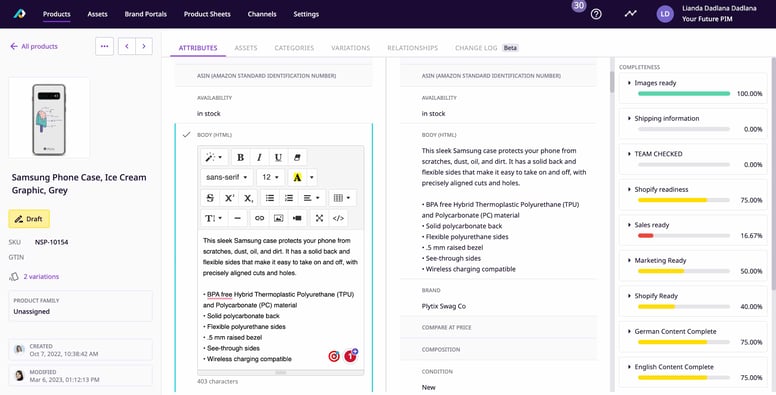This screenshot has height=395, width=776.
Task: Toggle the unordered bullet list
Action: [x=270, y=198]
